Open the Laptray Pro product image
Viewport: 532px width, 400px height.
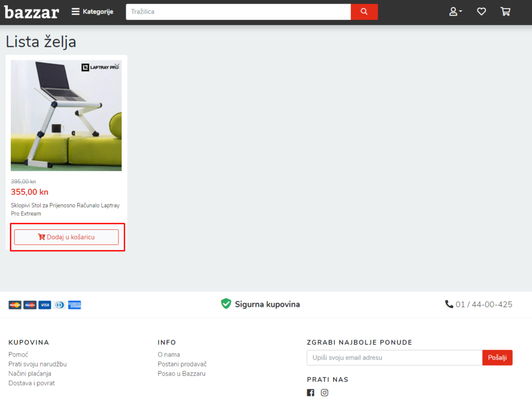(x=66, y=115)
